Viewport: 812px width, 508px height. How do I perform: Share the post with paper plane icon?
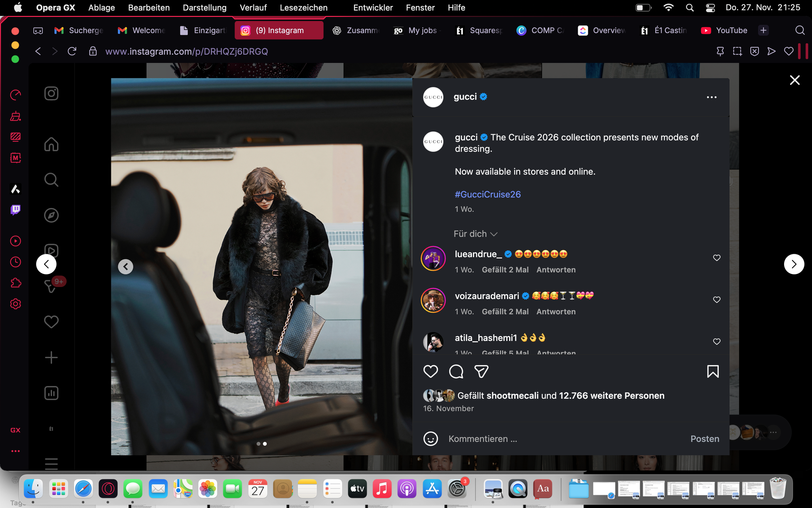[481, 371]
